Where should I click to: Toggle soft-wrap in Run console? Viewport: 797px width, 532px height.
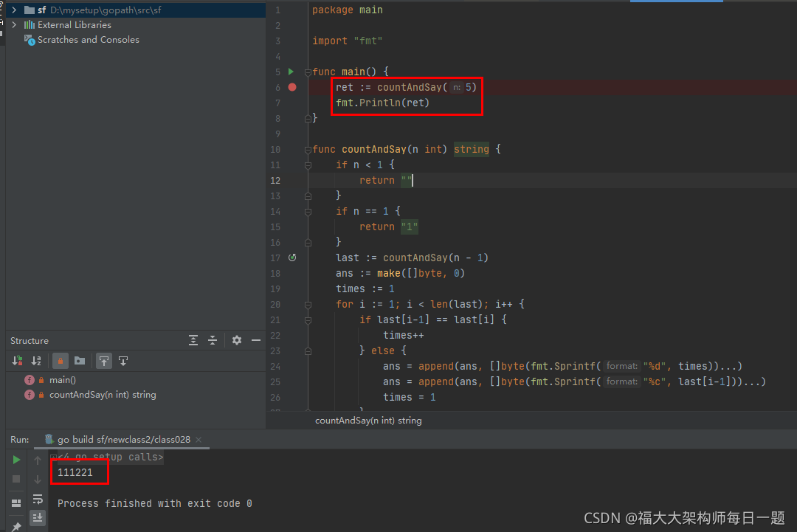(x=38, y=499)
